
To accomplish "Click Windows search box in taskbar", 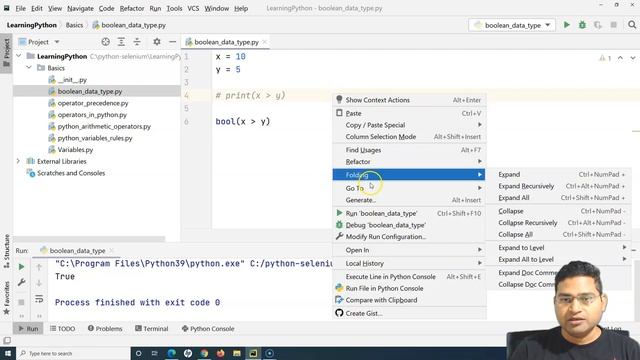I will [x=73, y=353].
